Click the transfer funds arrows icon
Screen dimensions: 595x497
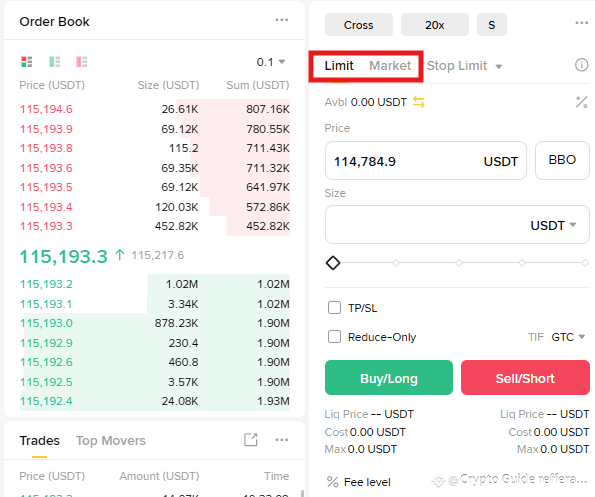pyautogui.click(x=419, y=102)
